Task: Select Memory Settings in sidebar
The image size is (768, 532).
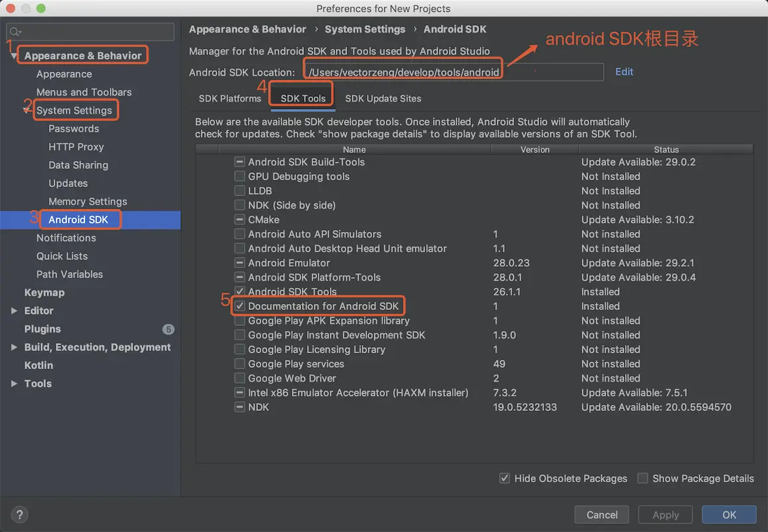Action: point(88,201)
